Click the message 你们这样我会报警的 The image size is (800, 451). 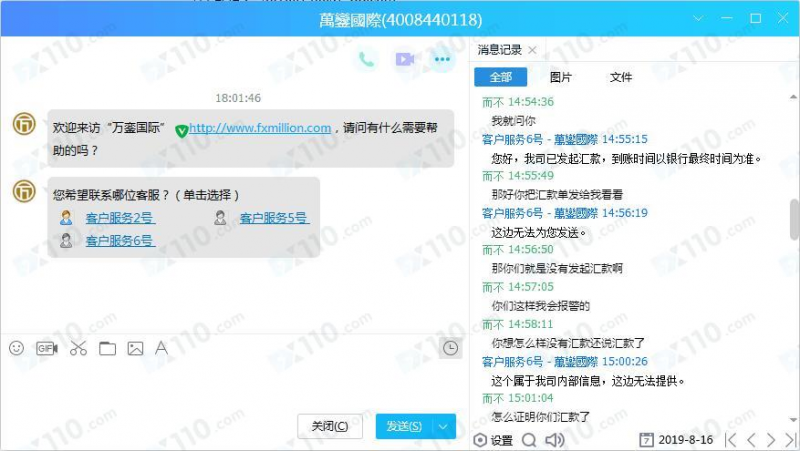pyautogui.click(x=540, y=306)
